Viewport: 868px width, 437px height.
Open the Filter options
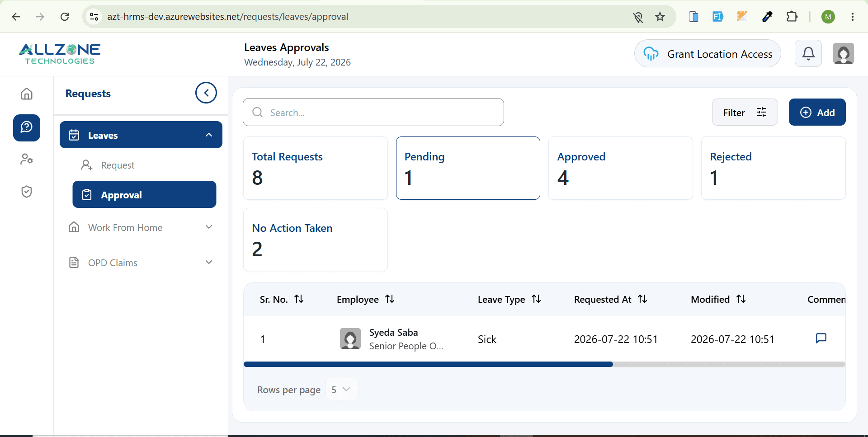[745, 112]
